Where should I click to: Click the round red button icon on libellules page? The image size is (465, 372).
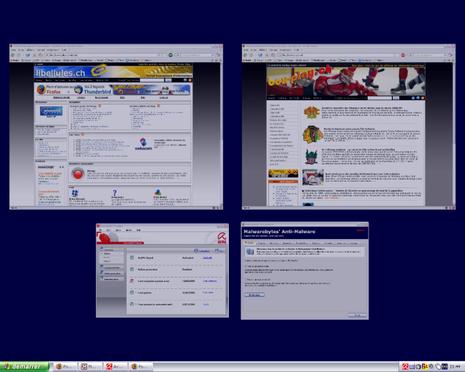pyautogui.click(x=78, y=174)
